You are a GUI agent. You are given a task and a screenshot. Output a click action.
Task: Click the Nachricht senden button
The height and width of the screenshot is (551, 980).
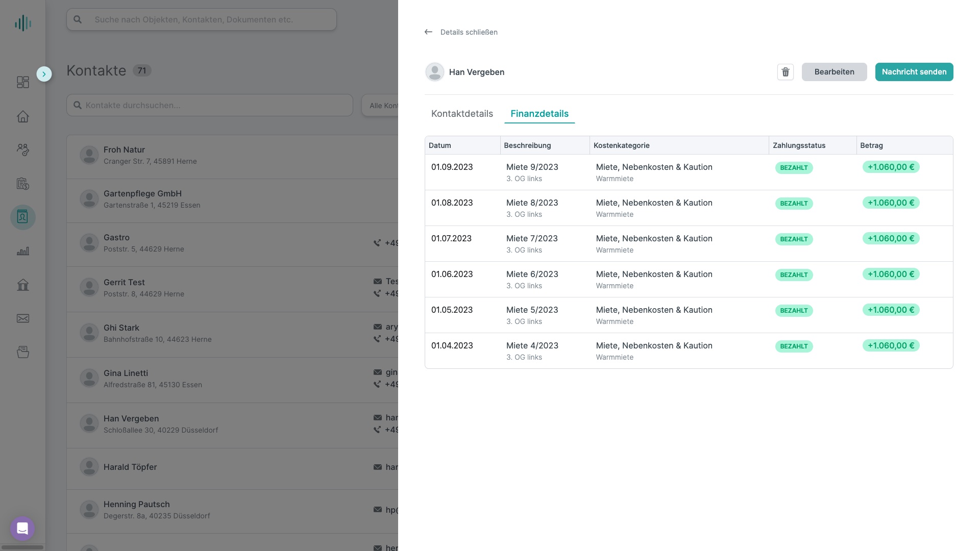coord(914,72)
